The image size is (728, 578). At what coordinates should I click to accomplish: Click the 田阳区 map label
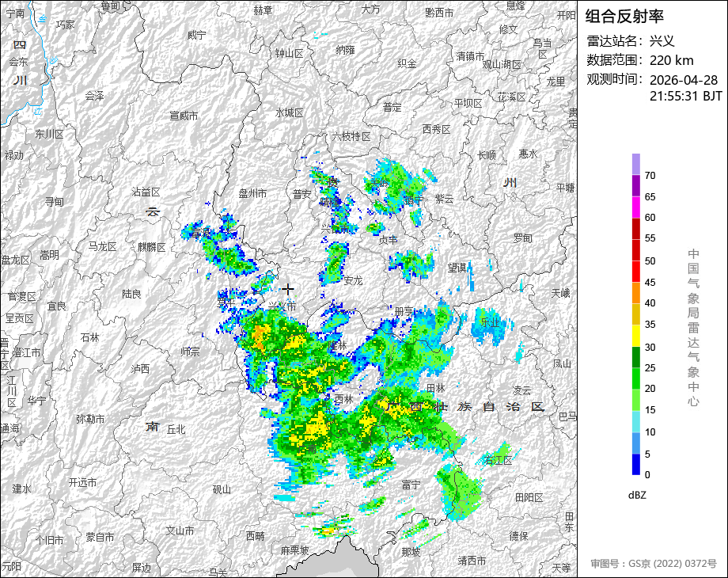[x=529, y=497]
